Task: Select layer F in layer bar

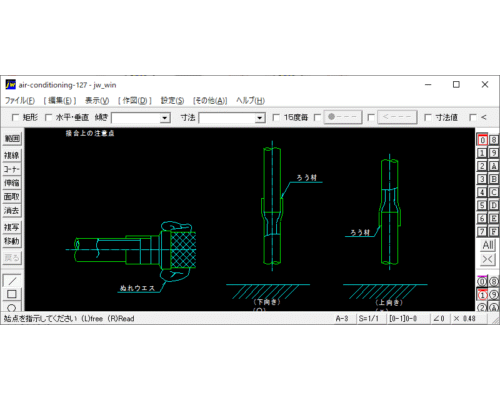Action: coord(494,232)
